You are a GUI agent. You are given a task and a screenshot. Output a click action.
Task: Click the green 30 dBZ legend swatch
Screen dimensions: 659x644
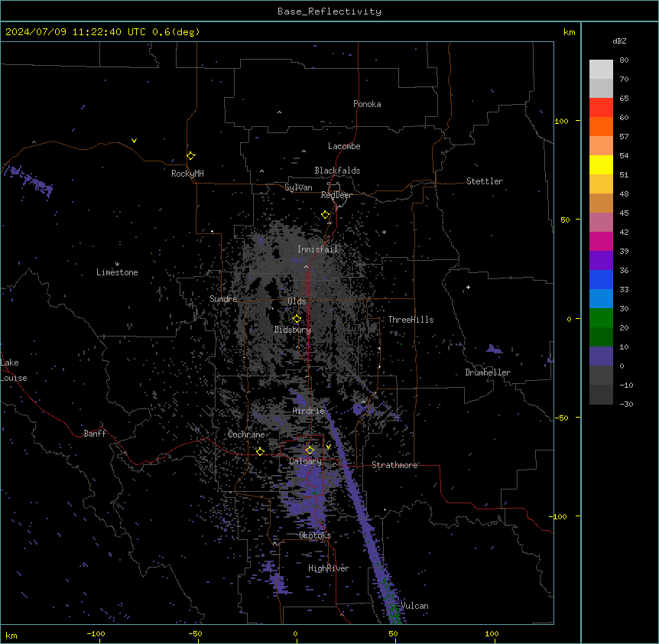(601, 318)
